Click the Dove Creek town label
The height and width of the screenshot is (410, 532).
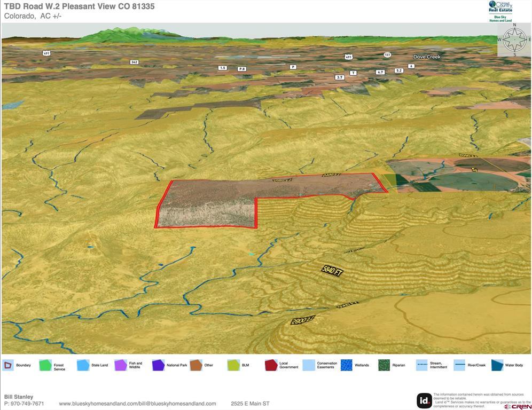coord(427,57)
